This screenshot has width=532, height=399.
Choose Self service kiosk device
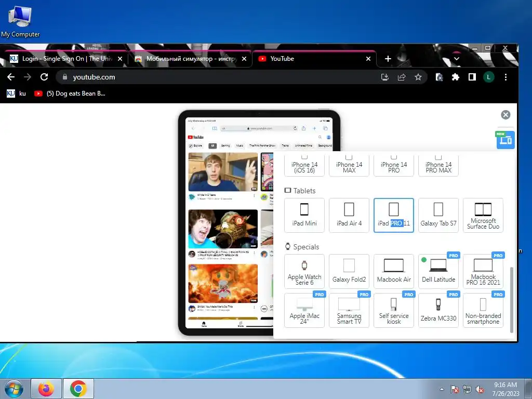pyautogui.click(x=394, y=311)
